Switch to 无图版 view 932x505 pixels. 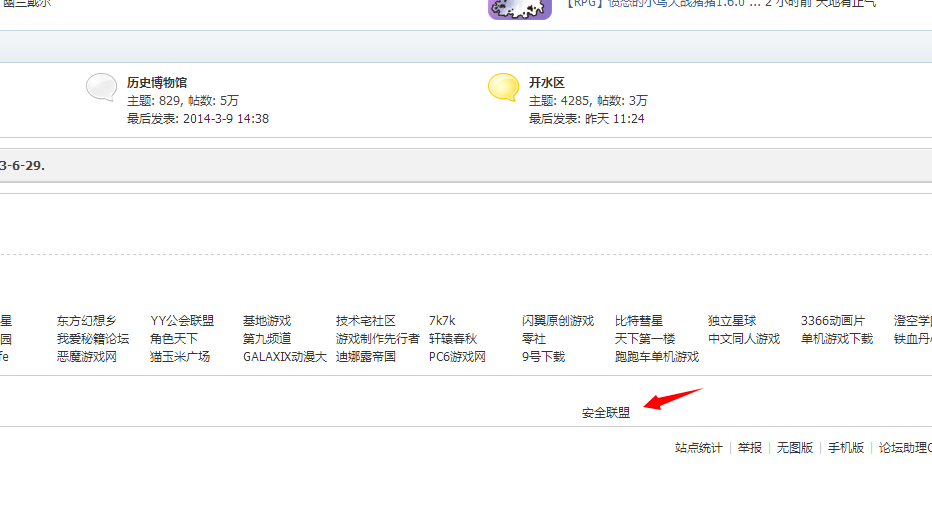[x=795, y=448]
